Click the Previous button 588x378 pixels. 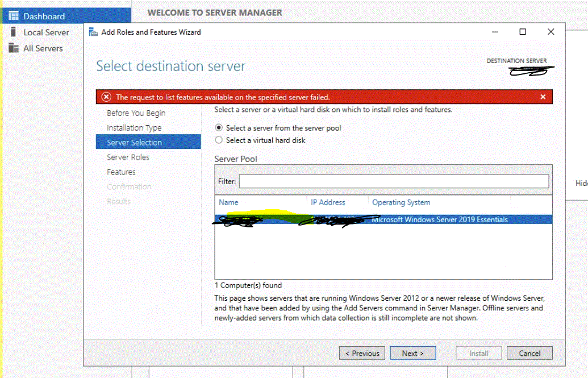click(x=362, y=353)
